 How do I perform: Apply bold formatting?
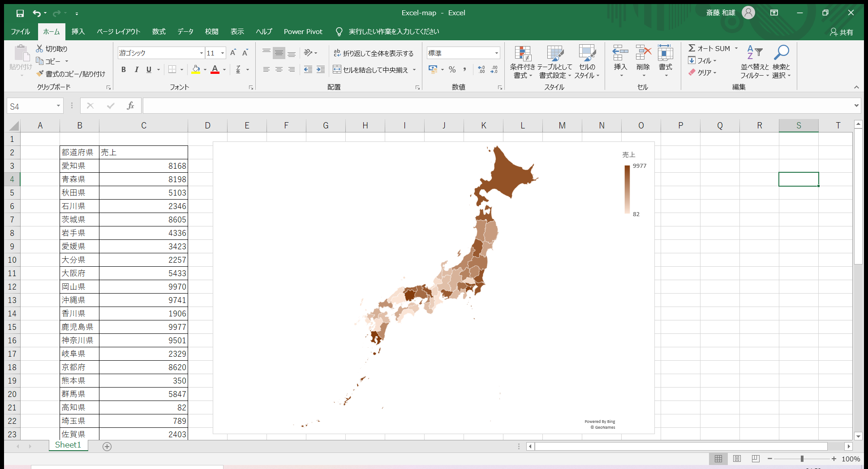click(x=124, y=69)
